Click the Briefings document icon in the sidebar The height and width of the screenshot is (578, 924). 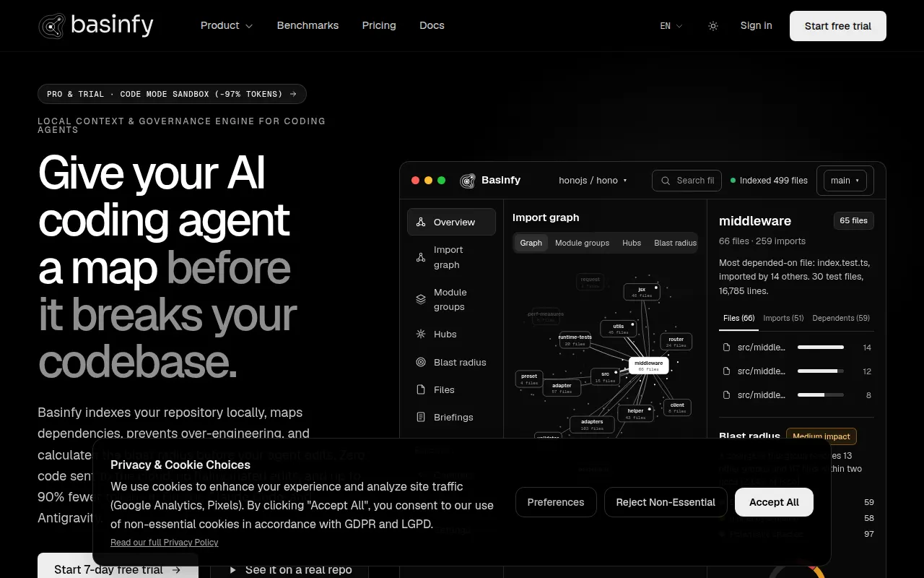coord(421,417)
